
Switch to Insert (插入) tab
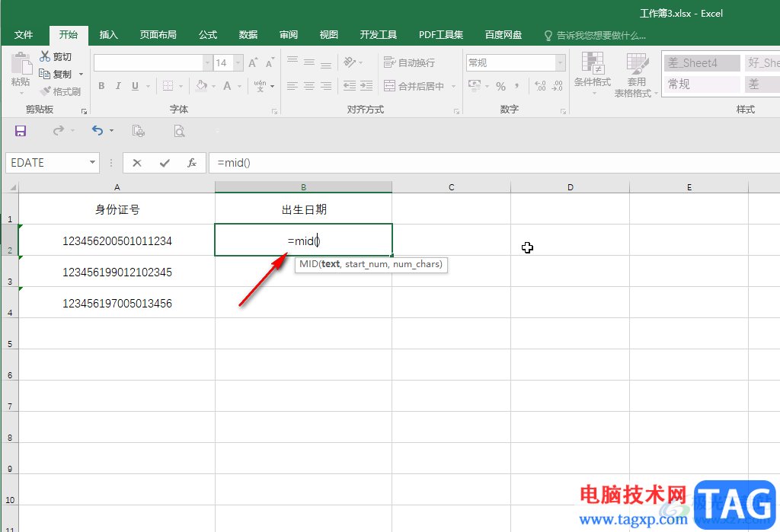[108, 35]
